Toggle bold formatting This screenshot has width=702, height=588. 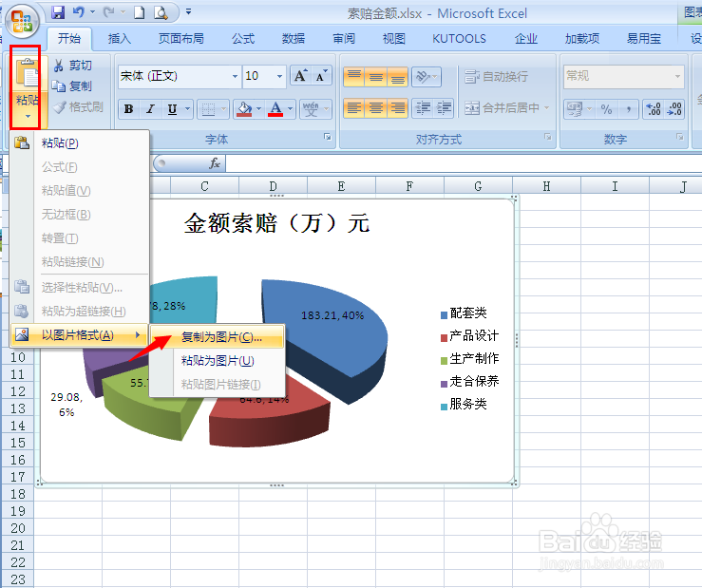click(x=128, y=109)
